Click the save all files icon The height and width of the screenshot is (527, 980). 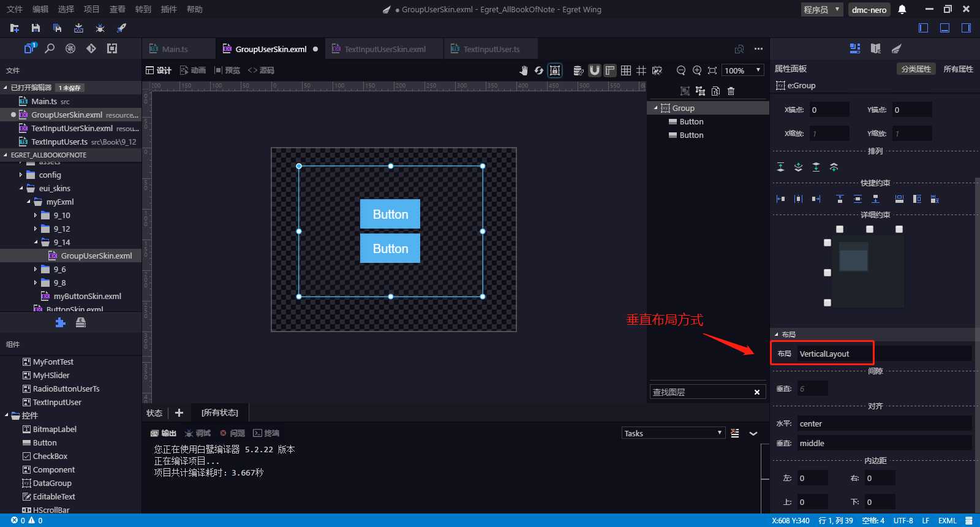57,28
